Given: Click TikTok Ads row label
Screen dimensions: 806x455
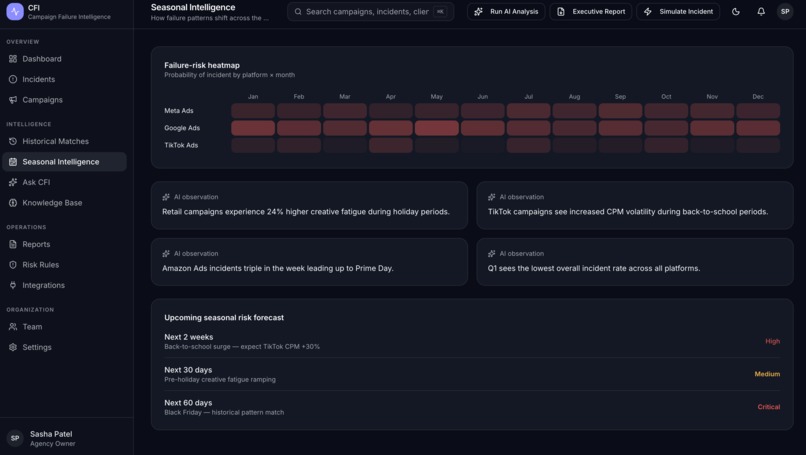Looking at the screenshot, I should (181, 145).
